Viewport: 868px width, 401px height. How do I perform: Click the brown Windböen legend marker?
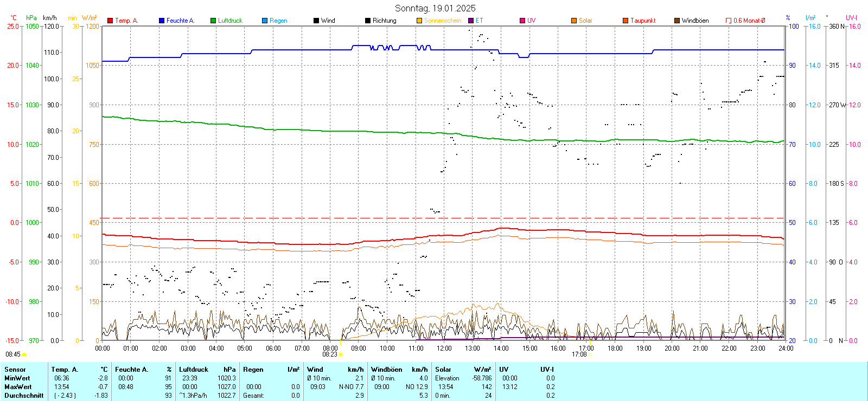677,21
